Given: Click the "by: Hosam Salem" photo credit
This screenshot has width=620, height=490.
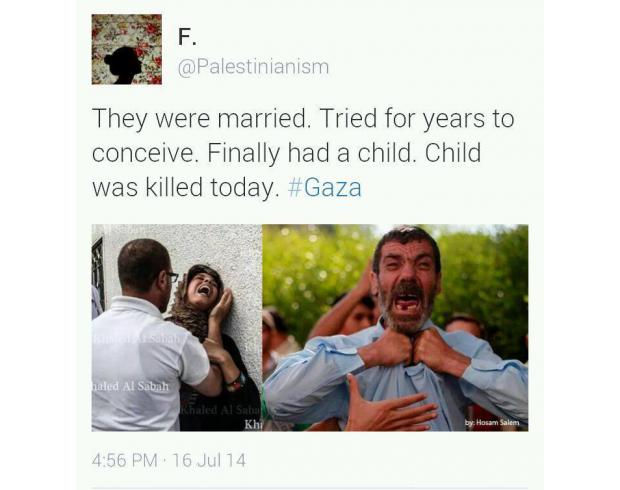Looking at the screenshot, I should [x=491, y=422].
